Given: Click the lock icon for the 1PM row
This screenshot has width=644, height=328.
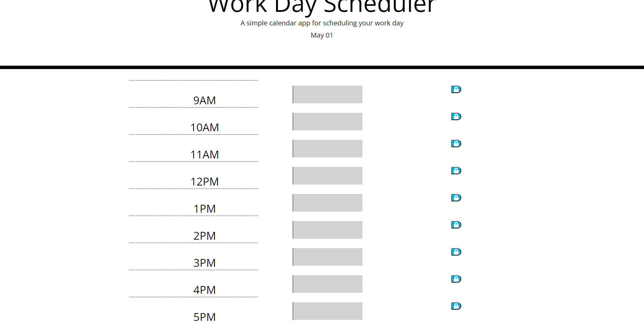Looking at the screenshot, I should (456, 198).
